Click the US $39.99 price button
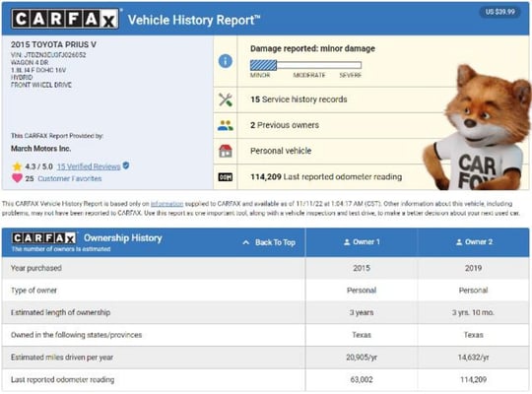This screenshot has width=532, height=394. click(499, 12)
